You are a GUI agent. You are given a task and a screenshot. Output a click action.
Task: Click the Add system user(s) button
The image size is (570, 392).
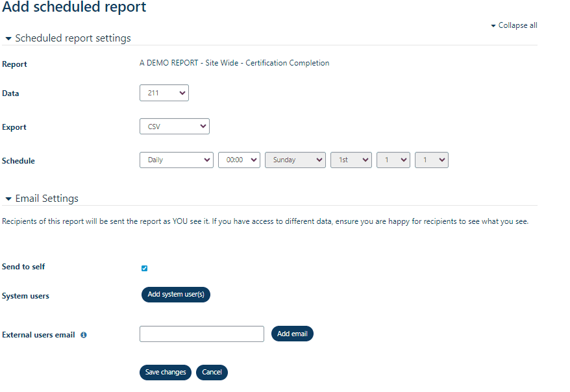pyautogui.click(x=175, y=295)
